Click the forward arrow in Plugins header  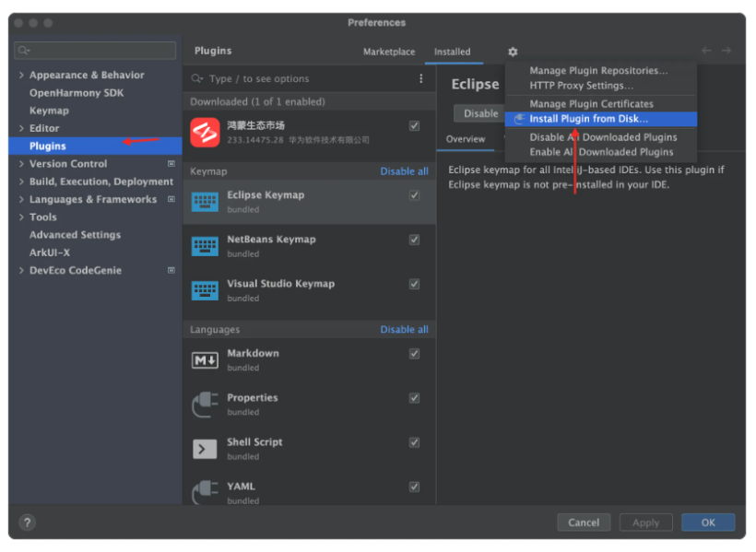click(x=726, y=51)
